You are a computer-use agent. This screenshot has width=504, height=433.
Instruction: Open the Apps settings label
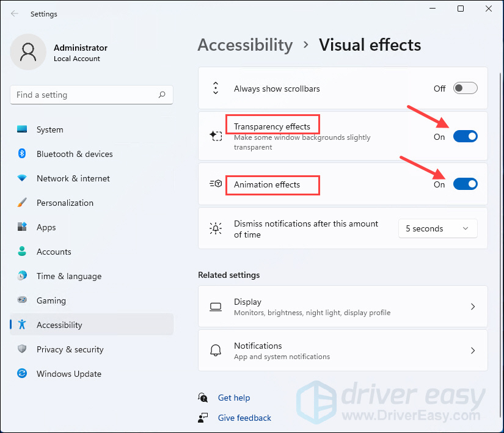(46, 227)
